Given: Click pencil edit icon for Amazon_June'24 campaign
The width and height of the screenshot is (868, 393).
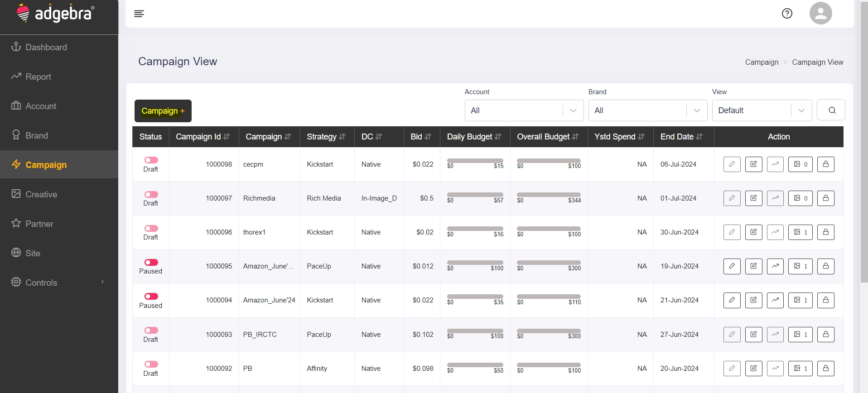Looking at the screenshot, I should (x=732, y=300).
